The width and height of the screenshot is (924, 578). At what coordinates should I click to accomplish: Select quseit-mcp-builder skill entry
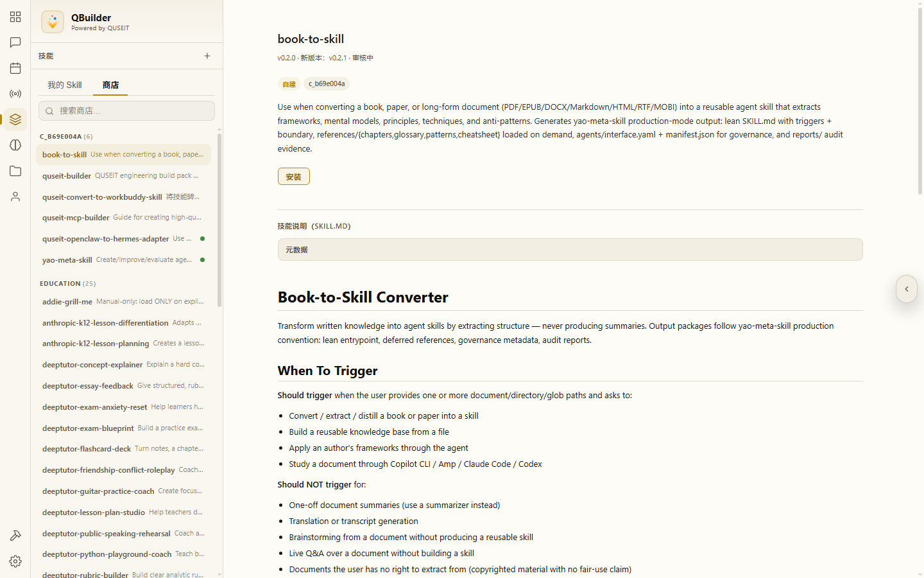click(x=123, y=218)
